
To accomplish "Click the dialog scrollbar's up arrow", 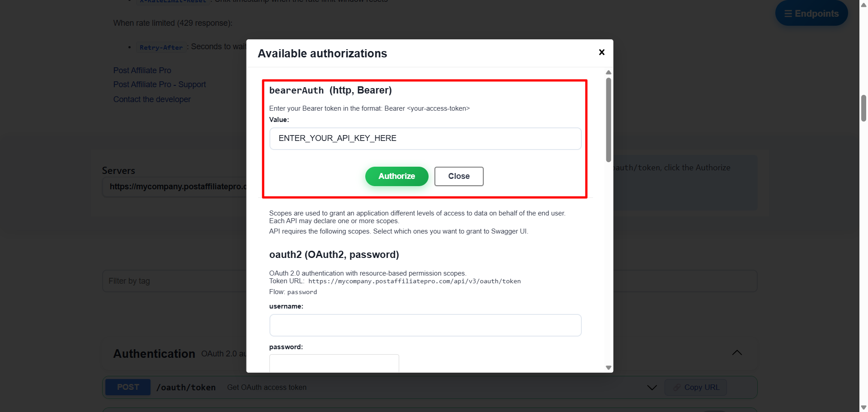I will pos(609,72).
